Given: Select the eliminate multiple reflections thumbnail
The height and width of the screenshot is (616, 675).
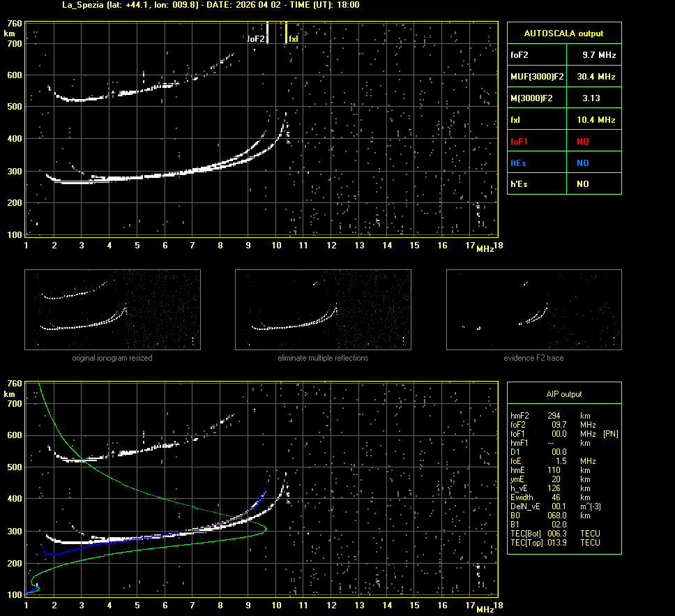Looking at the screenshot, I should [323, 310].
